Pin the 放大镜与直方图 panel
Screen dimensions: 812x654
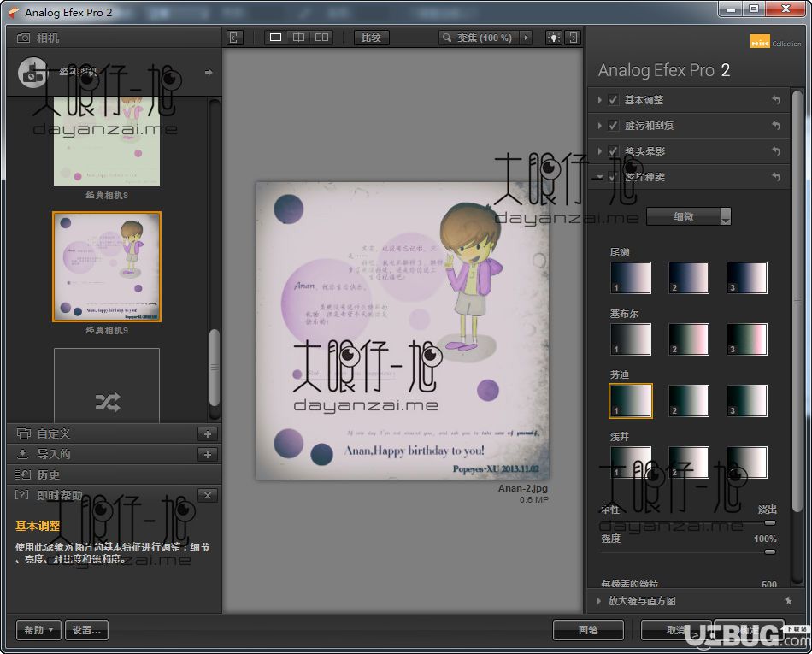[788, 601]
